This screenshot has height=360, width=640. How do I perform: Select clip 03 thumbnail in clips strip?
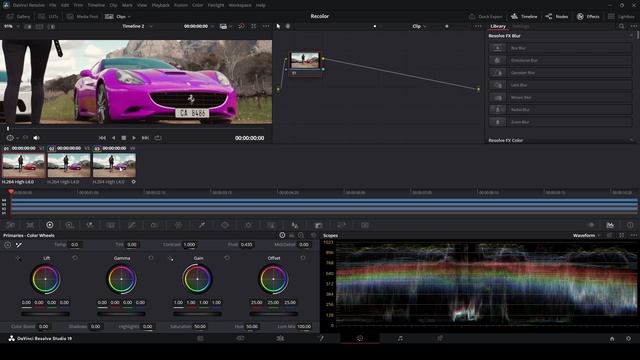coord(114,165)
